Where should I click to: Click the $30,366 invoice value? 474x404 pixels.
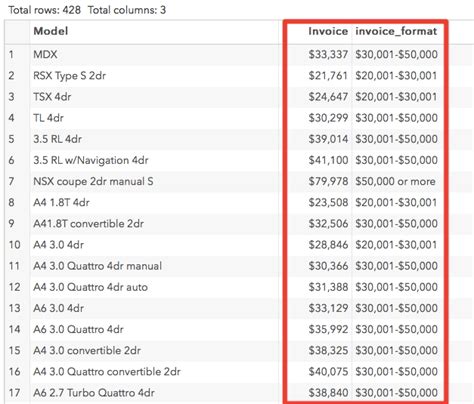coord(328,266)
